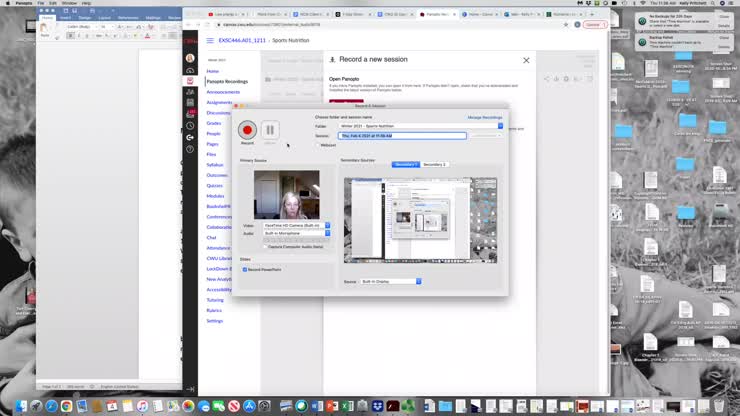The width and height of the screenshot is (740, 416).
Task: Click the session name input field
Action: coord(402,136)
